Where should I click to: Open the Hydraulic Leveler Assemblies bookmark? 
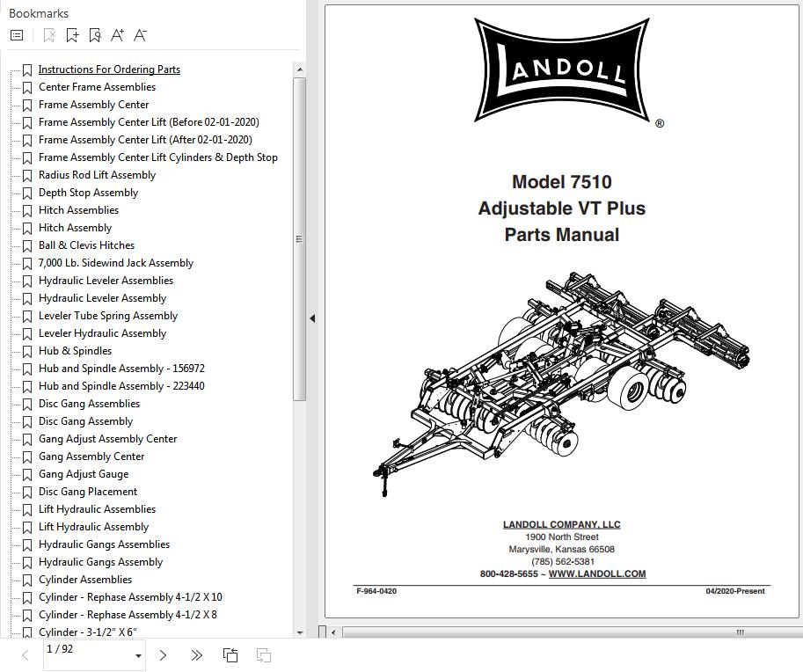[x=106, y=281]
